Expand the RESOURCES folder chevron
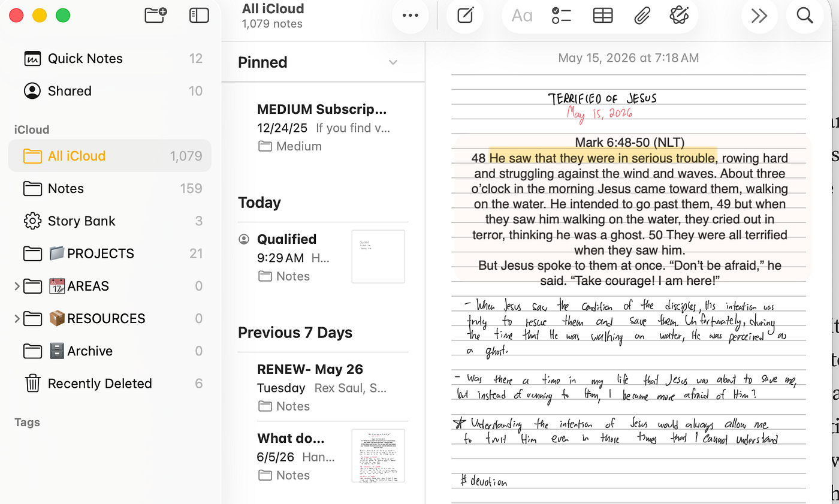The height and width of the screenshot is (504, 839). [x=16, y=319]
